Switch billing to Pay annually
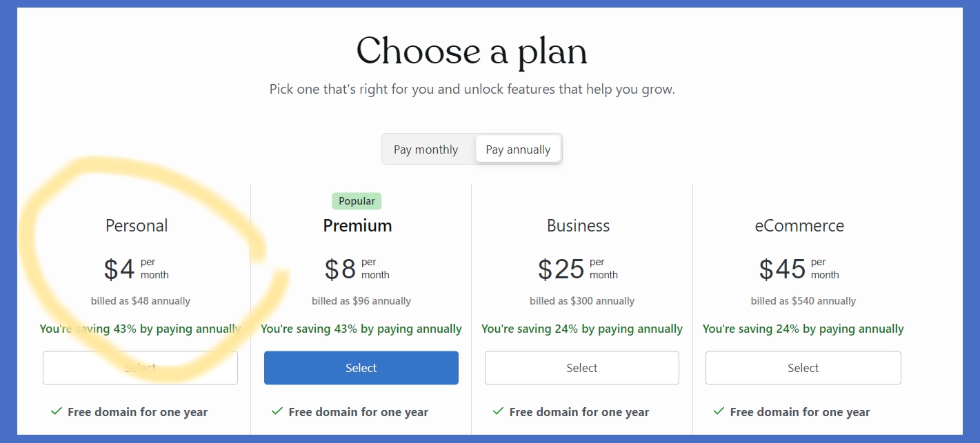The height and width of the screenshot is (443, 980). [518, 150]
